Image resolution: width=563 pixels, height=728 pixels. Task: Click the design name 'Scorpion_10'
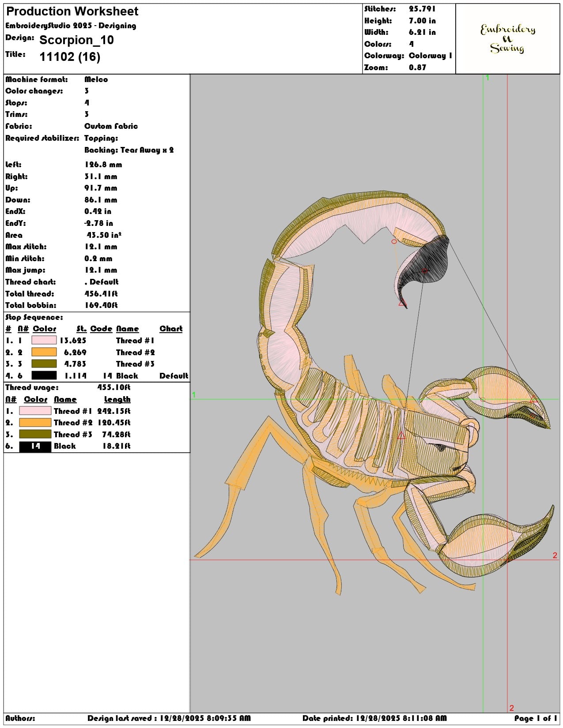(x=77, y=40)
